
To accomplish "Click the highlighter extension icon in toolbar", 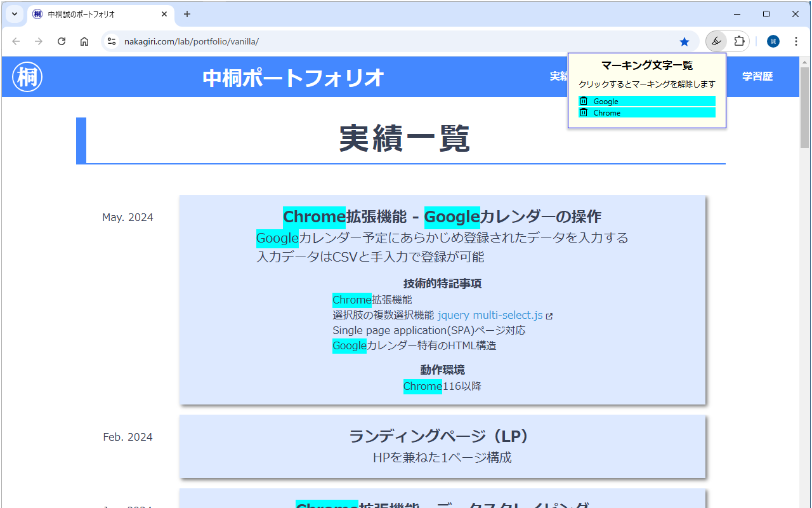I will 716,41.
